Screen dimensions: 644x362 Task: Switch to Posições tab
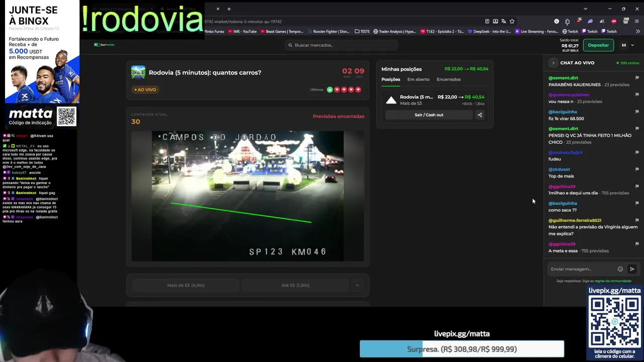pyautogui.click(x=390, y=79)
